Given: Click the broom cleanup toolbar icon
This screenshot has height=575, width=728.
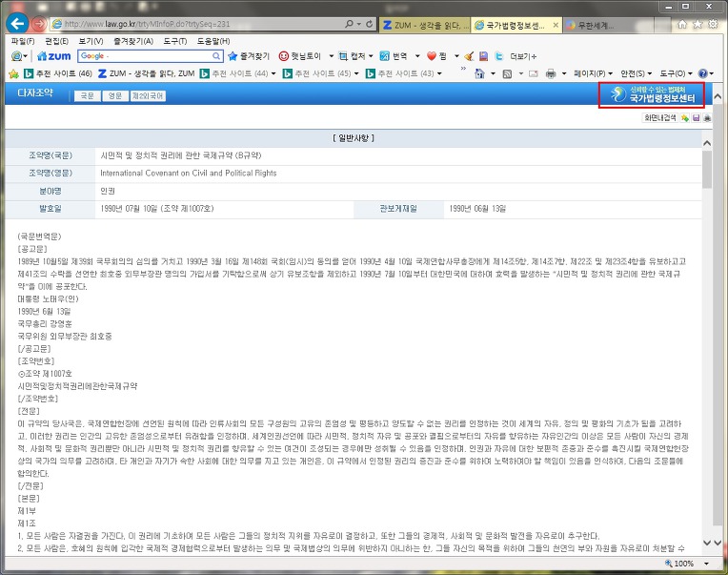Looking at the screenshot, I should tap(469, 56).
